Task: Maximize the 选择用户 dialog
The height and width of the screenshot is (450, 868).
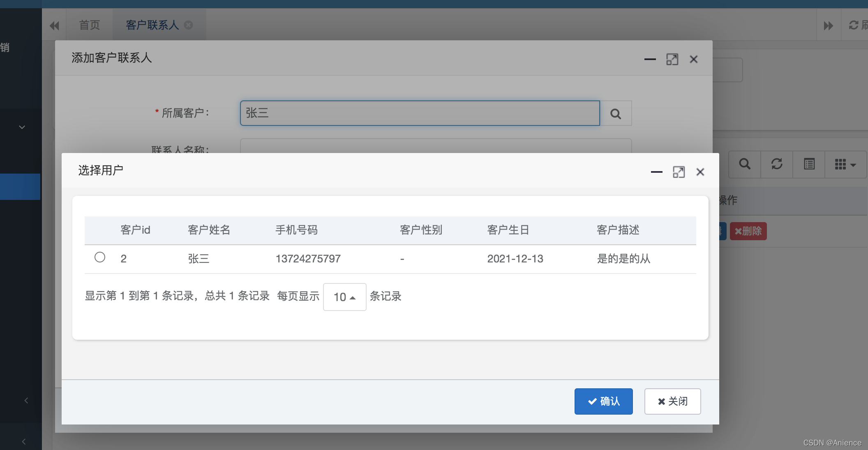Action: [679, 172]
